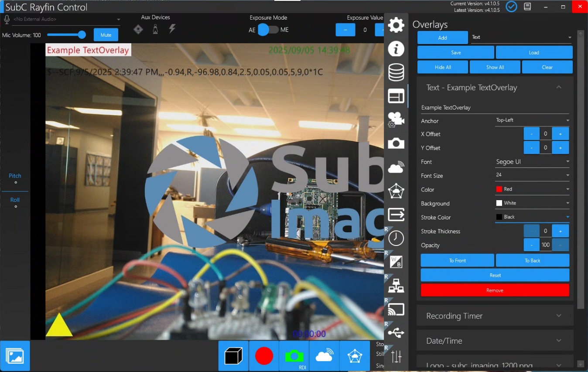Viewport: 588px width, 372px height.
Task: Expand the Date/Time overlay section
Action: coord(495,341)
